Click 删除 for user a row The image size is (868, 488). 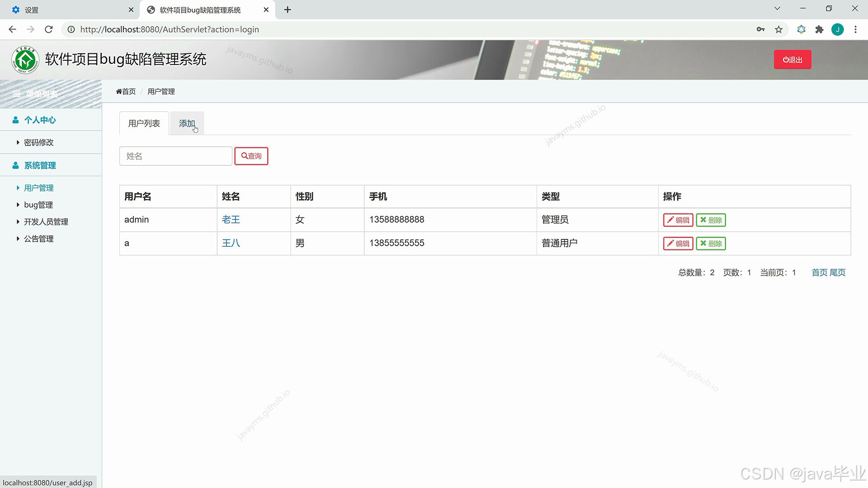pos(711,244)
